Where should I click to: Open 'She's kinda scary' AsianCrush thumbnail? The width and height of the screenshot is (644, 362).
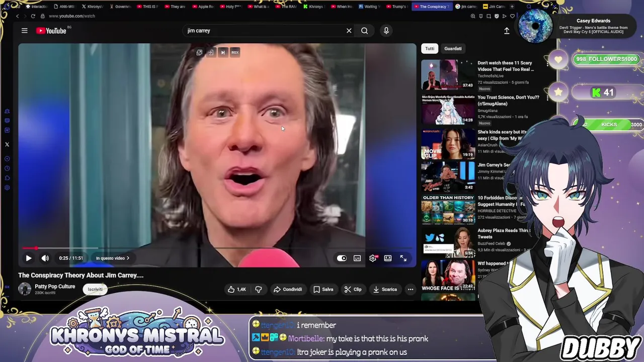448,143
